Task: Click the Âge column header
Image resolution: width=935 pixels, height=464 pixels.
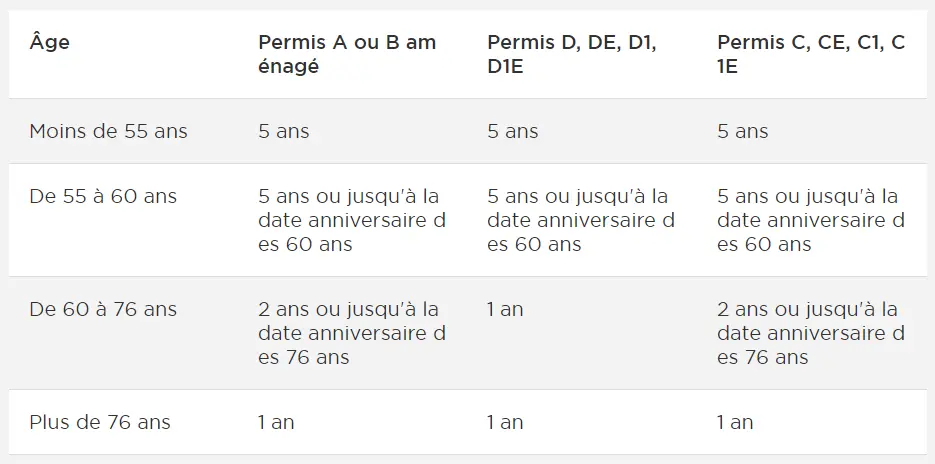Action: (x=50, y=43)
